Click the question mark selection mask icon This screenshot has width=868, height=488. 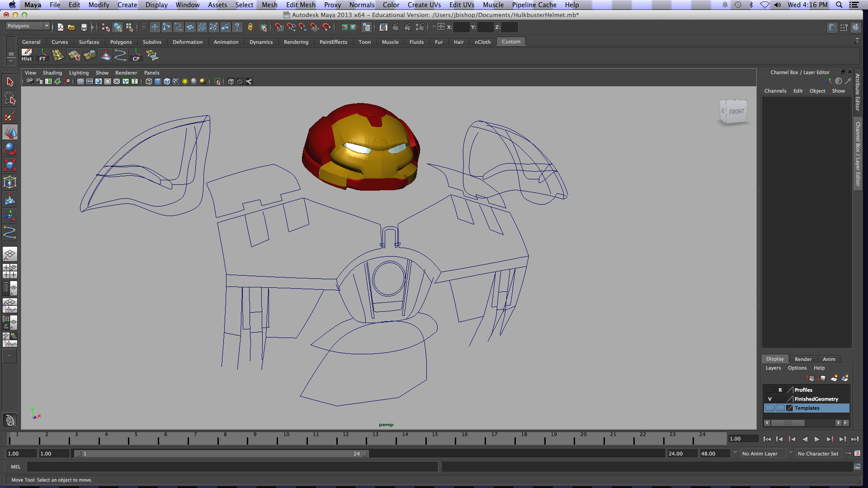237,27
